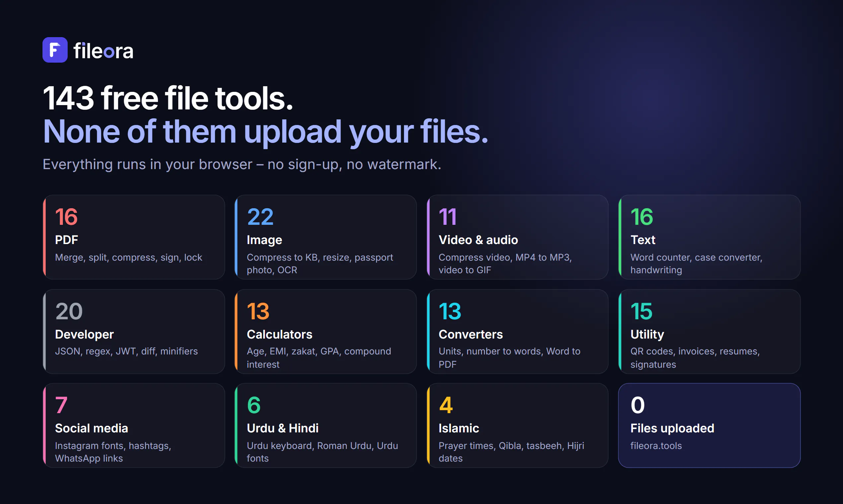
Task: Open the Video & audio card
Action: coord(517,237)
